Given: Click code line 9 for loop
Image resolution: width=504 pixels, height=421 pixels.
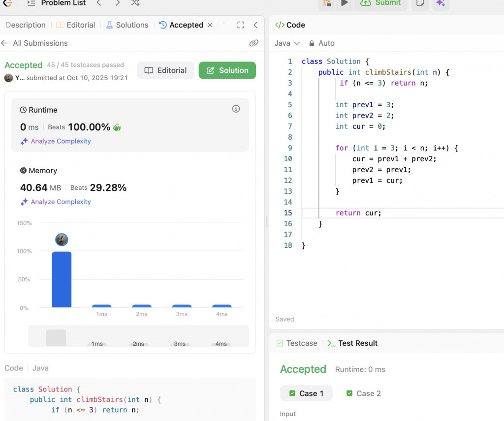Looking at the screenshot, I should tap(397, 148).
